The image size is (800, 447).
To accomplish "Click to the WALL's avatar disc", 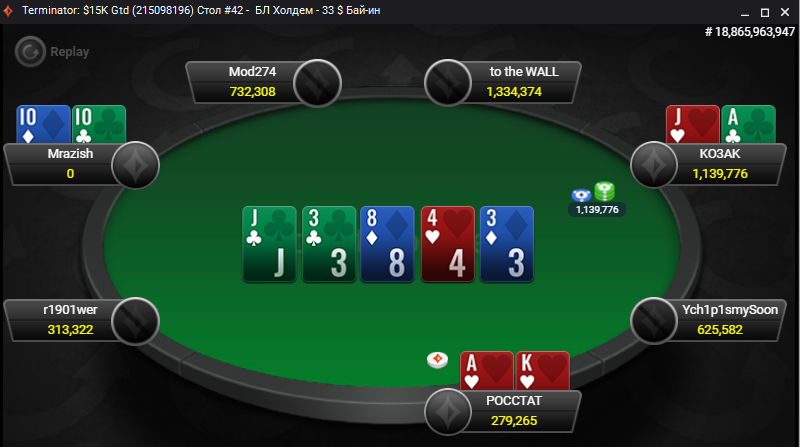I will coord(448,83).
